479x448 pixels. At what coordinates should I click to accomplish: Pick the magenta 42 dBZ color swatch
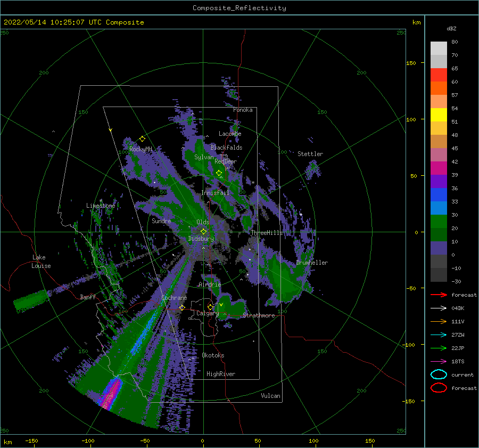pos(439,168)
